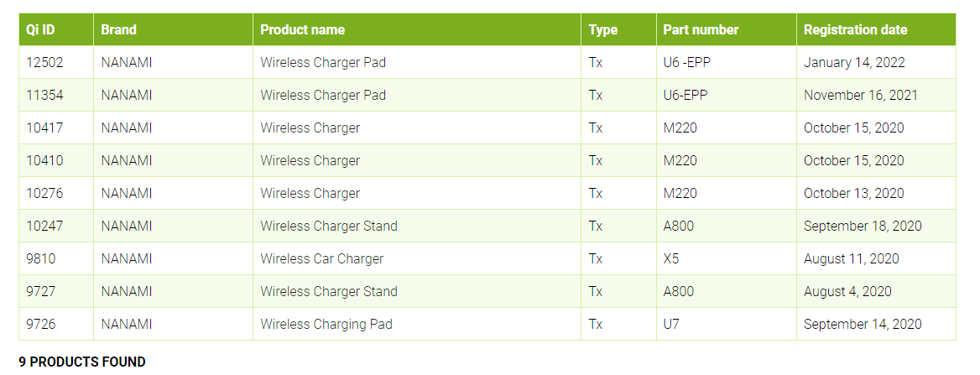Click Qi ID 11354 in the table

click(x=44, y=95)
